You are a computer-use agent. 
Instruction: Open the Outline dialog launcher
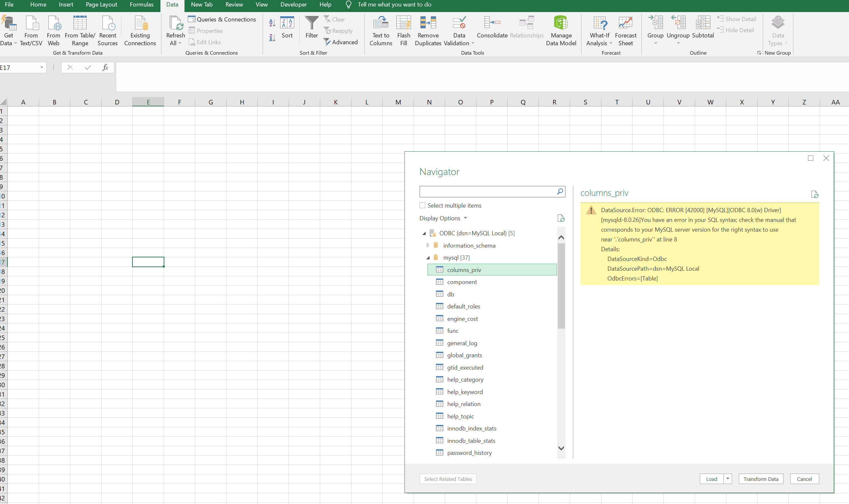click(x=759, y=53)
